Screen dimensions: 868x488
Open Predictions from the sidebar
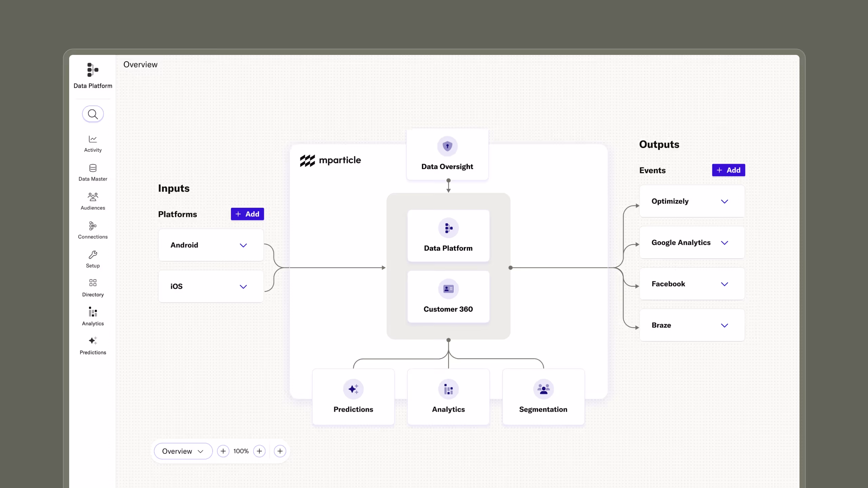click(x=93, y=346)
